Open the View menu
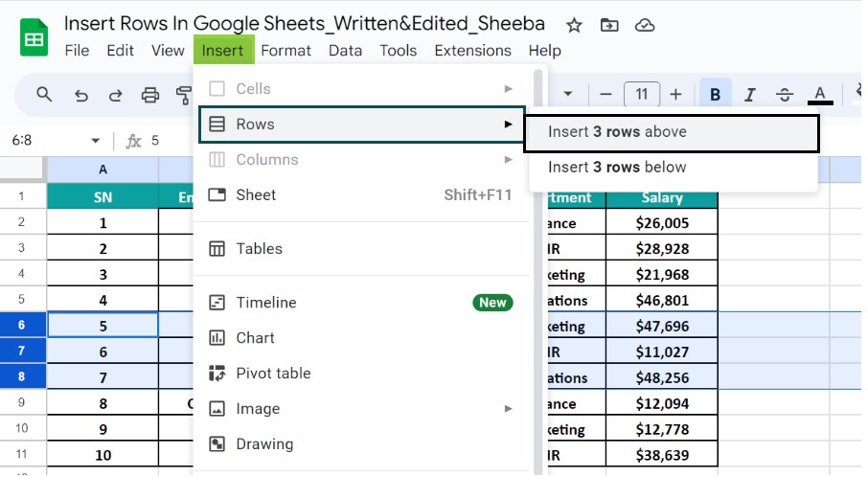Screen dimensions: 868x477 168,51
